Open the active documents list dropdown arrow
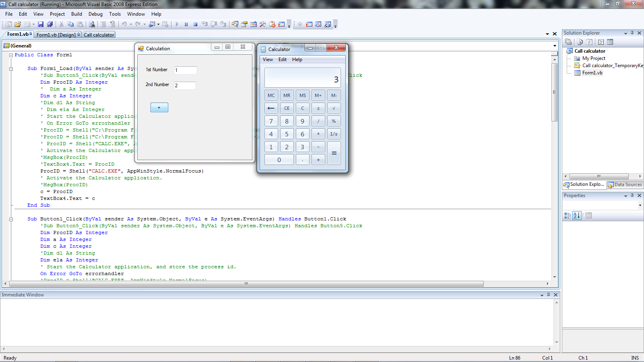The width and height of the screenshot is (644, 362). tap(547, 34)
